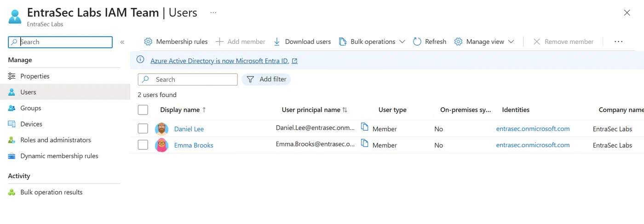Expand the Bulk operations dropdown chevron
This screenshot has width=644, height=224.
tap(402, 41)
